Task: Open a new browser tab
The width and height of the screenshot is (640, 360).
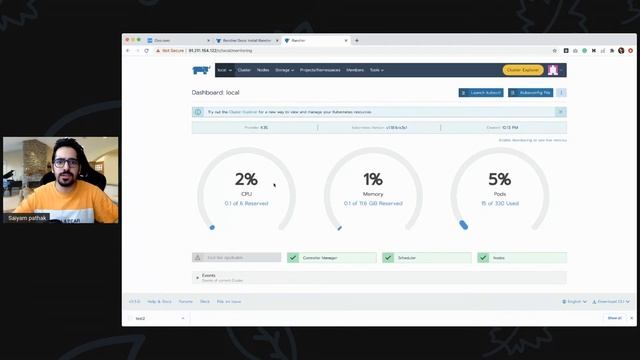Action: click(x=357, y=40)
